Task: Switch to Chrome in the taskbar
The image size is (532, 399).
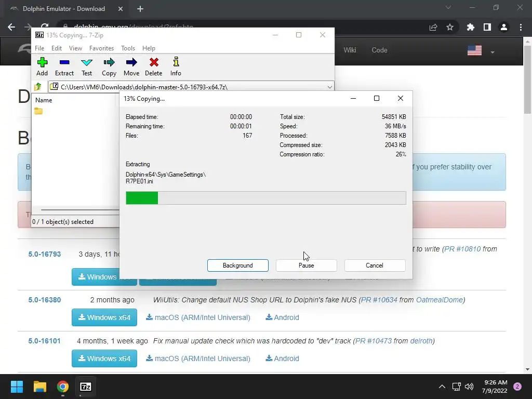Action: [x=63, y=387]
